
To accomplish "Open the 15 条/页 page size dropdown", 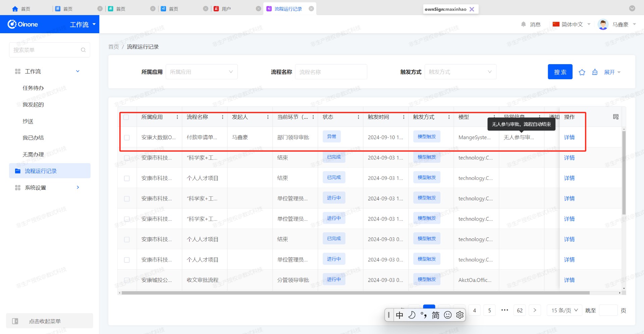I will pyautogui.click(x=565, y=311).
